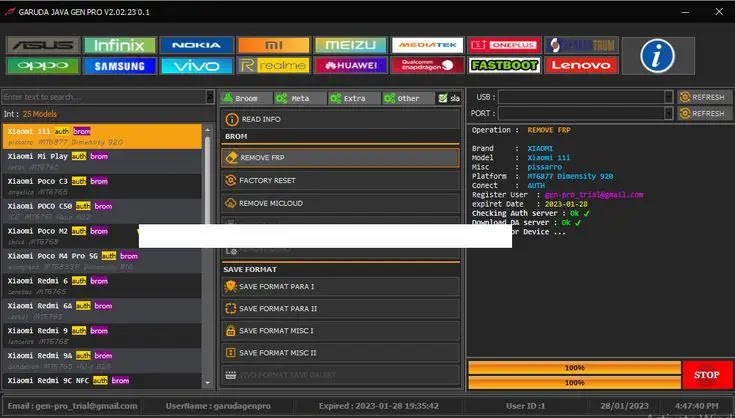Select Xiaomi POCO C50 model

(x=102, y=211)
